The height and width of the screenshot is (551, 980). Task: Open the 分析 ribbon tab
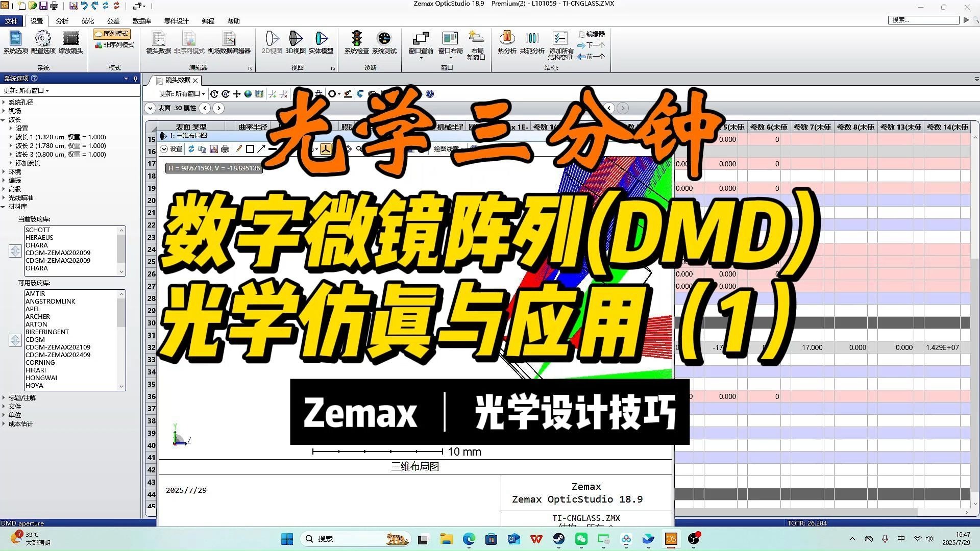62,21
